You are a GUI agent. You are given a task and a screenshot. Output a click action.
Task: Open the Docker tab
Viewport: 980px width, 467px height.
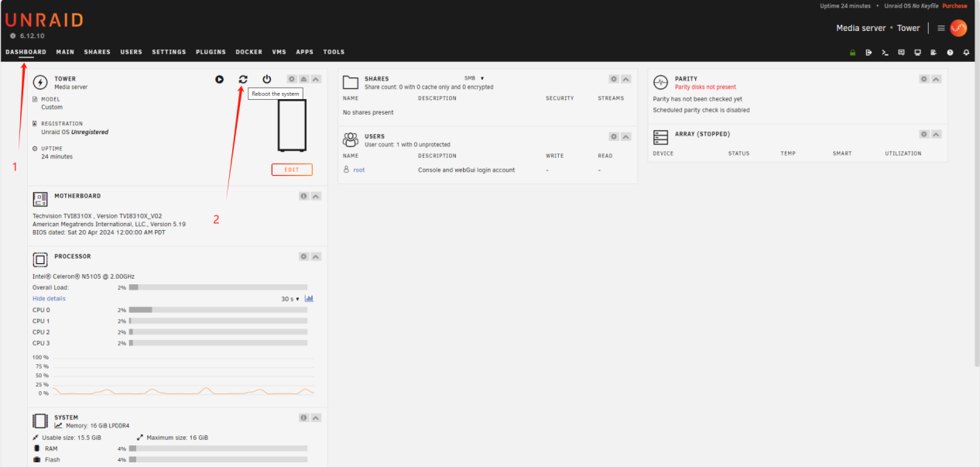(249, 52)
